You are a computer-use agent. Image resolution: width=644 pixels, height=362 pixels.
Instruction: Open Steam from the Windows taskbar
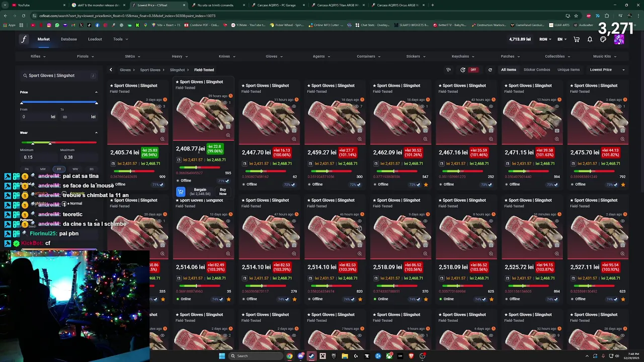pos(311,356)
